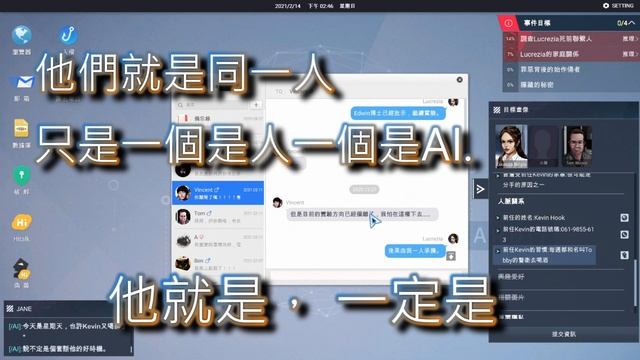Open the Vincent conversation in contact list
This screenshot has height=360, width=640.
[218, 193]
